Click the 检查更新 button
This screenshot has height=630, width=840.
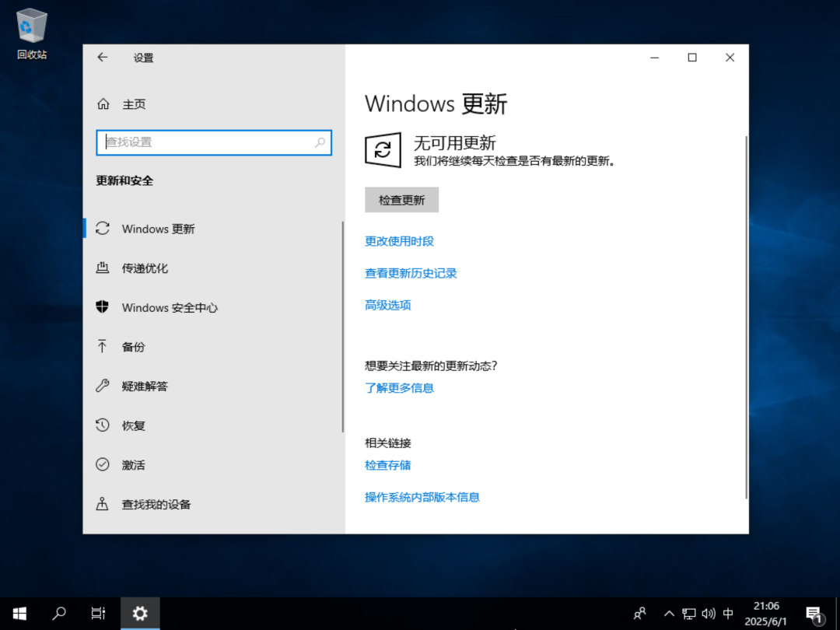tap(402, 200)
